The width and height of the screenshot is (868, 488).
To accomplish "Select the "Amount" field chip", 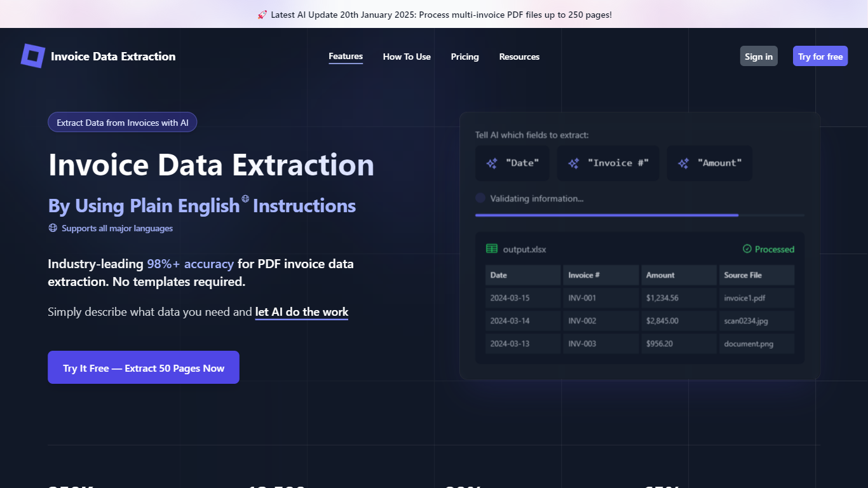I will (709, 163).
